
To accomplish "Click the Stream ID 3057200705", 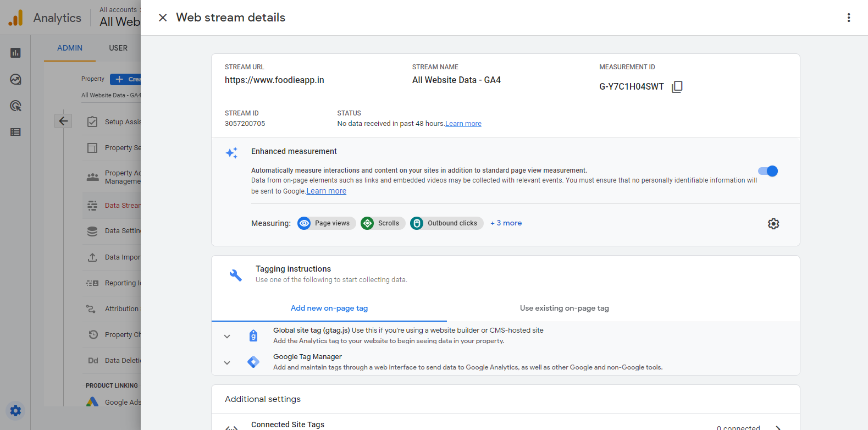I will pos(245,124).
